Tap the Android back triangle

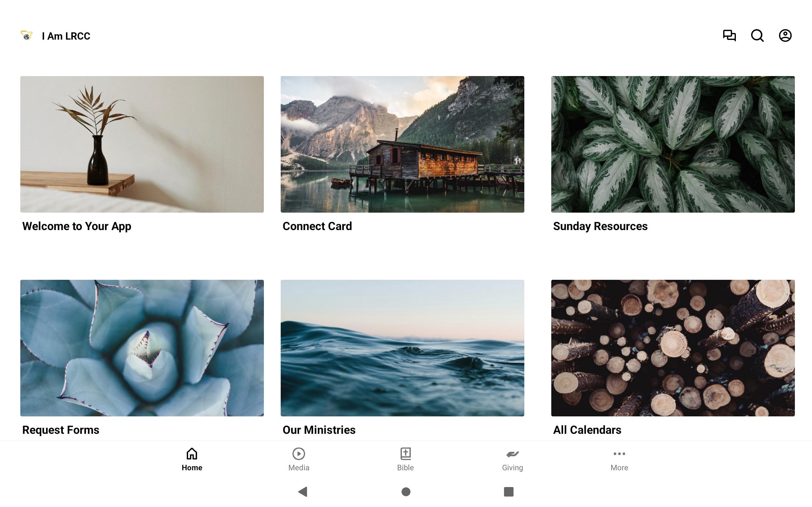click(x=303, y=491)
